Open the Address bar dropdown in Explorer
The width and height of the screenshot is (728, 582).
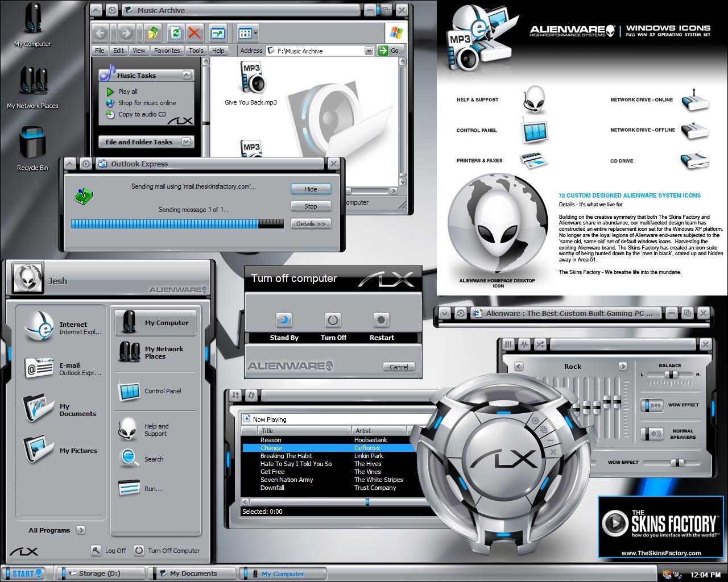pyautogui.click(x=368, y=51)
